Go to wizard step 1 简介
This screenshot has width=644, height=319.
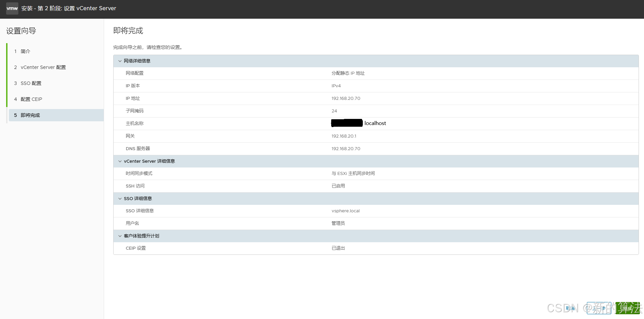coord(56,51)
